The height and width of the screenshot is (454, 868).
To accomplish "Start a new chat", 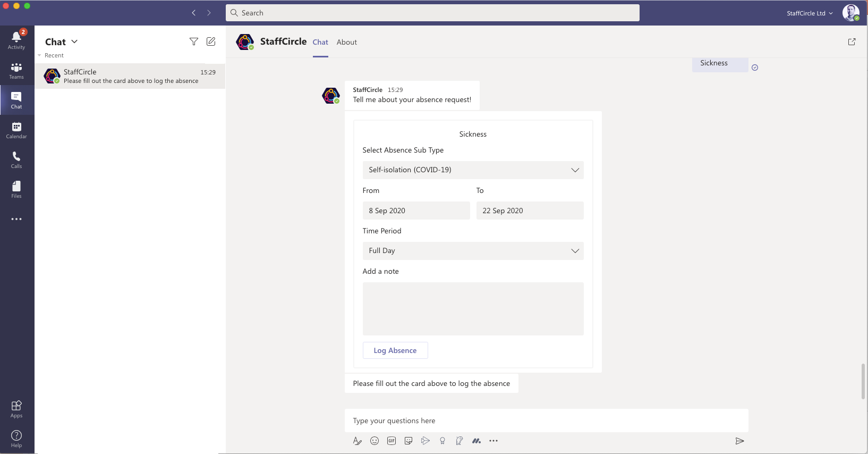I will coord(211,41).
